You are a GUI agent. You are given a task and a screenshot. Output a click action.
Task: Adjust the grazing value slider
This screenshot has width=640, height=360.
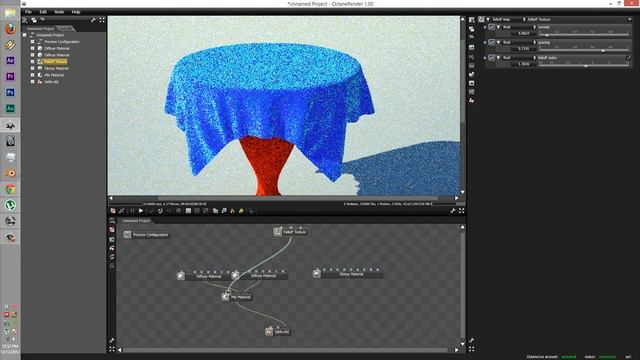tap(584, 49)
